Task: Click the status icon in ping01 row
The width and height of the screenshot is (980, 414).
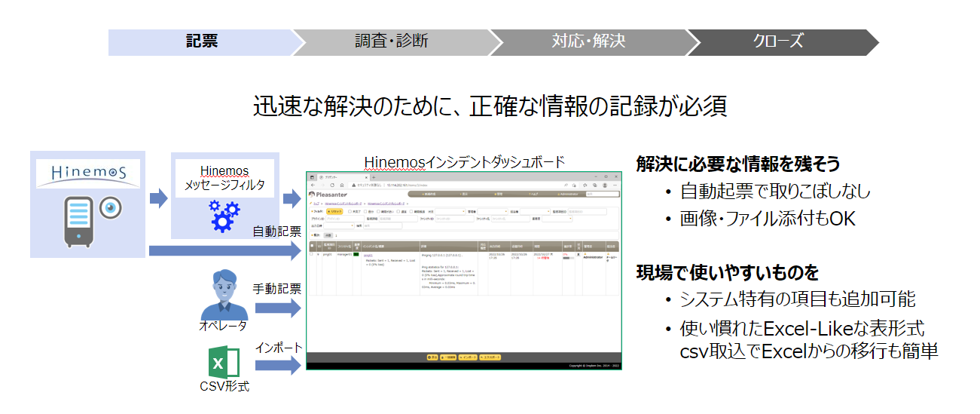Action: click(579, 254)
